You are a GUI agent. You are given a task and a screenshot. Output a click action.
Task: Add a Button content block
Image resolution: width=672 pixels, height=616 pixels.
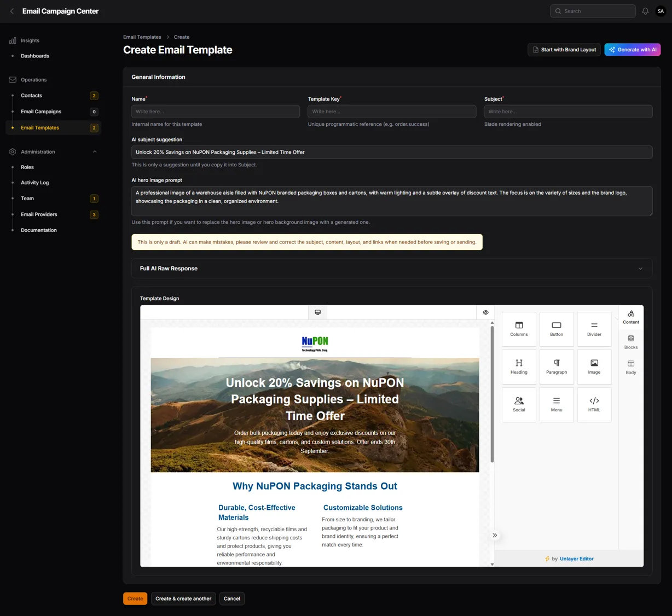557,329
